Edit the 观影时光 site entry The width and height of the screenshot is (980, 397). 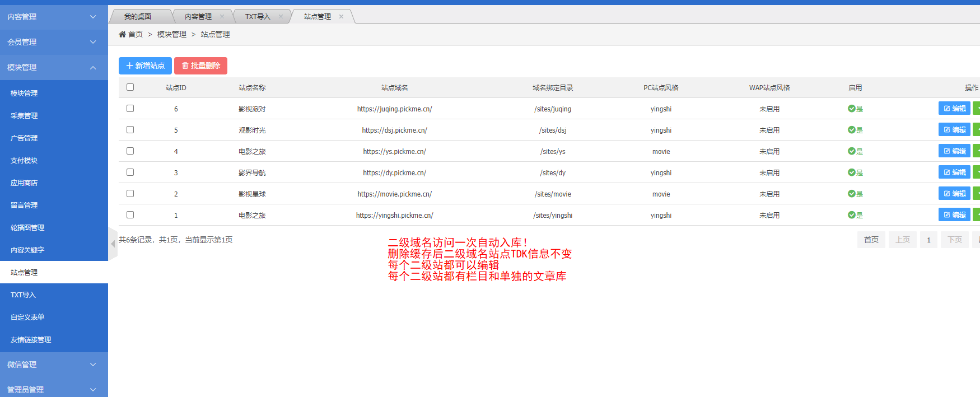click(954, 130)
